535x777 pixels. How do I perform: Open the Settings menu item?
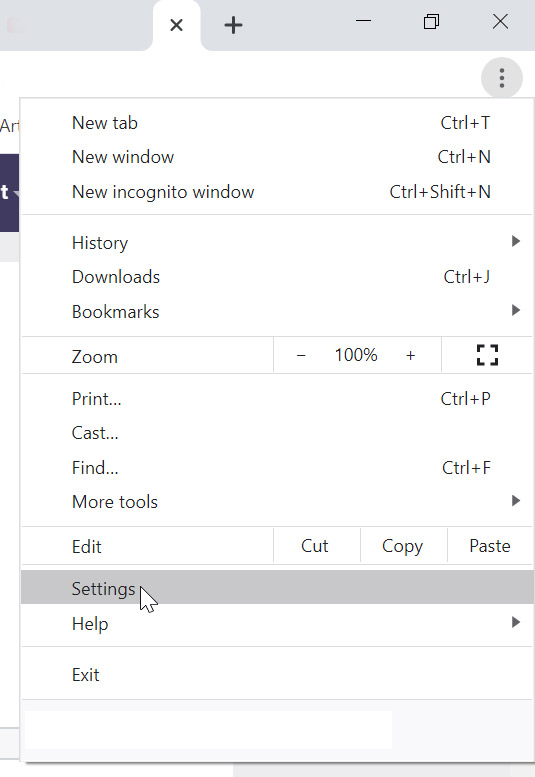tap(277, 588)
